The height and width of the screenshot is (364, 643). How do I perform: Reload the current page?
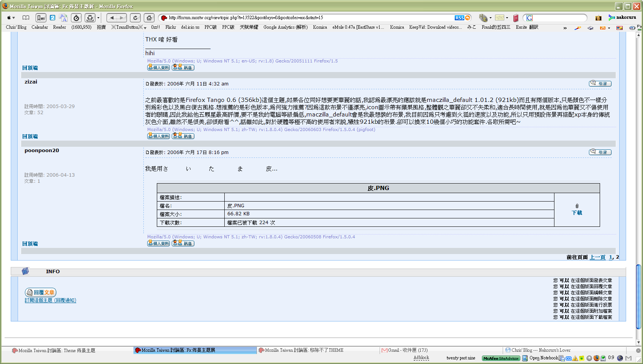pyautogui.click(x=135, y=18)
